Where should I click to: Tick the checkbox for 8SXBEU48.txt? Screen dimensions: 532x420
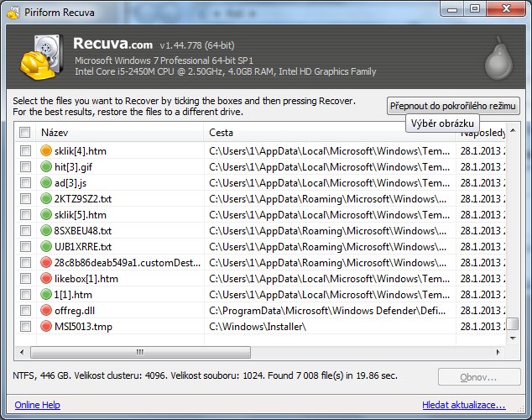tap(25, 230)
